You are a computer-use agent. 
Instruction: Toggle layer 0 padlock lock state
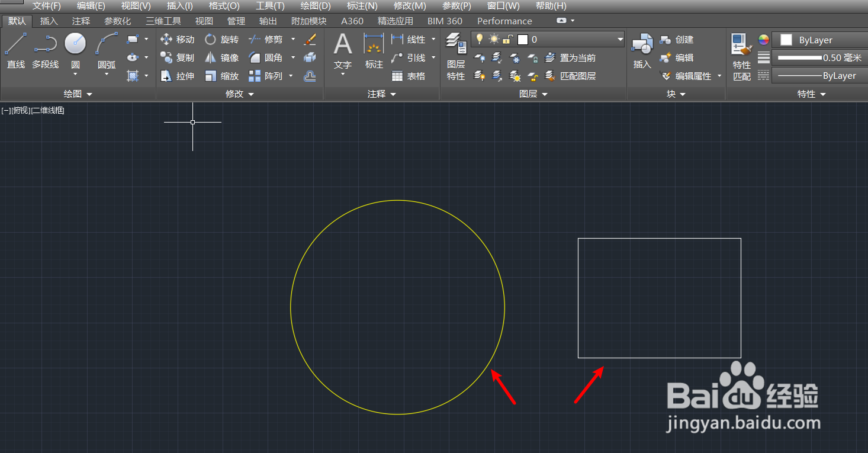click(507, 40)
